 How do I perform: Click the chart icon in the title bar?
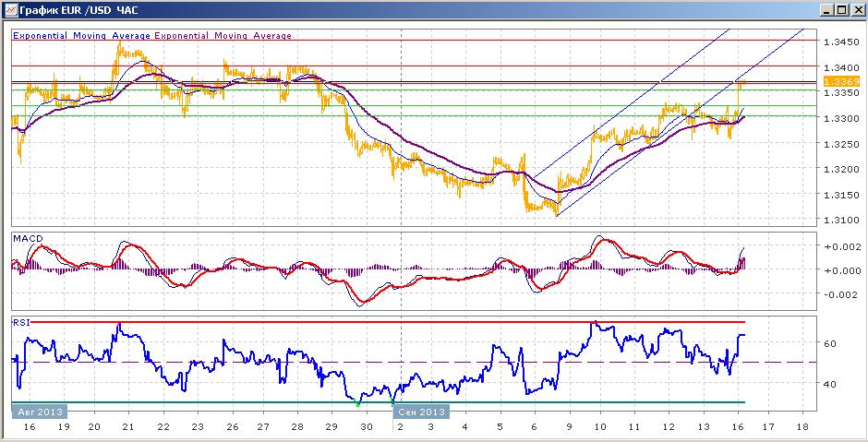click(x=9, y=9)
